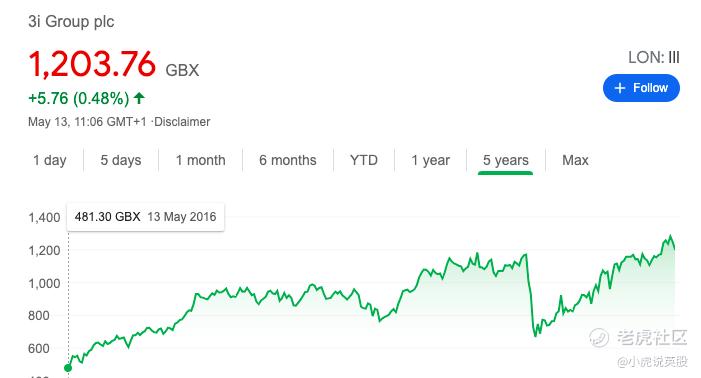This screenshot has height=378, width=701.
Task: Click the LON: III ticker label
Action: (654, 57)
